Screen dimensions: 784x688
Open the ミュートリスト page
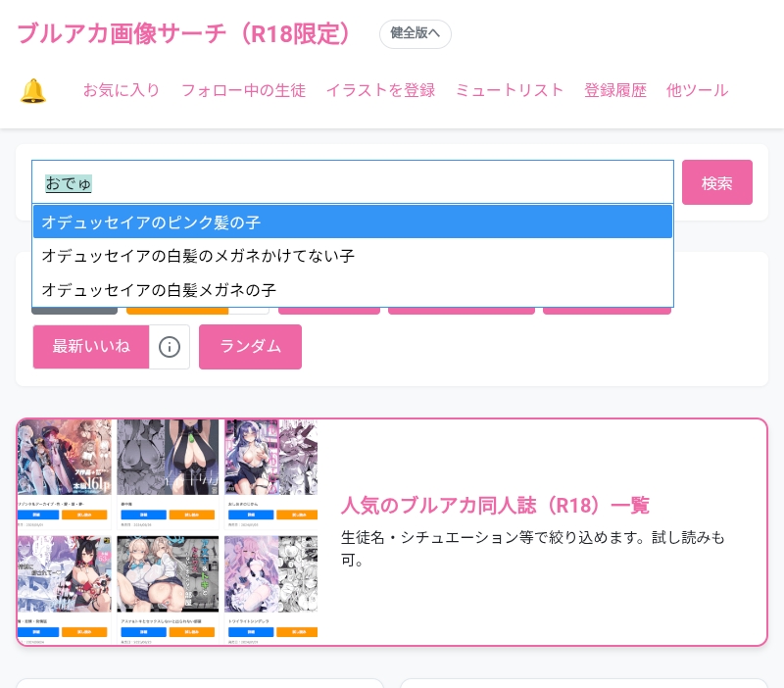[510, 91]
